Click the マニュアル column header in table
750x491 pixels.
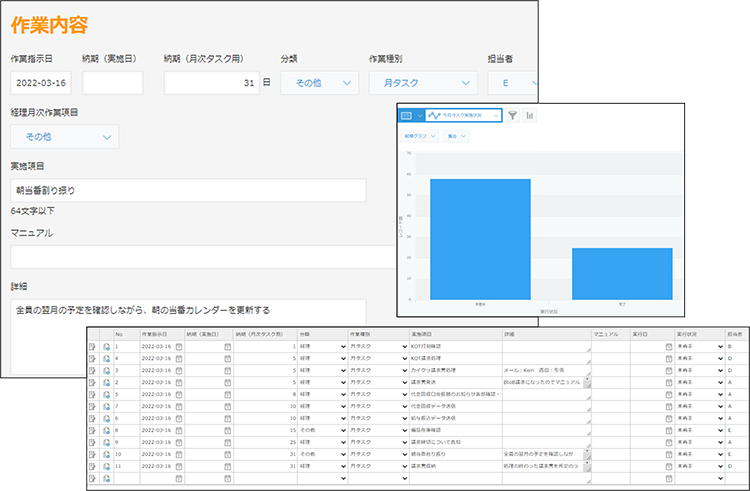pos(611,334)
